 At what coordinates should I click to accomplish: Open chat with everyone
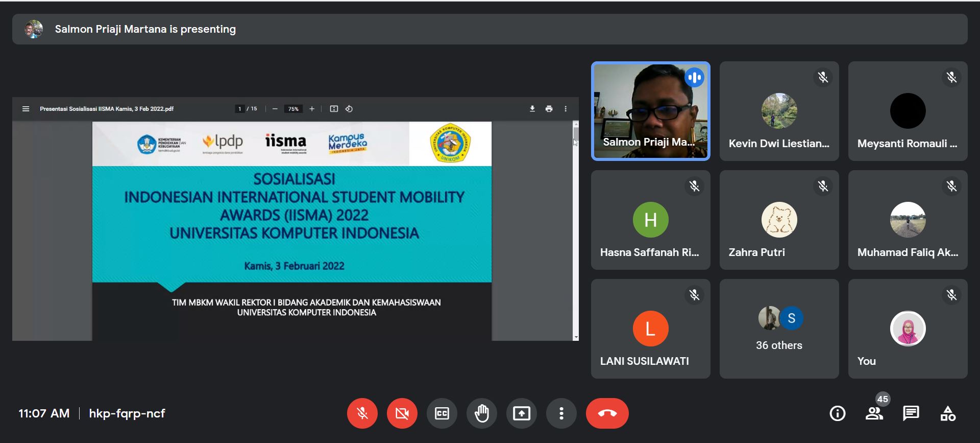pyautogui.click(x=911, y=413)
